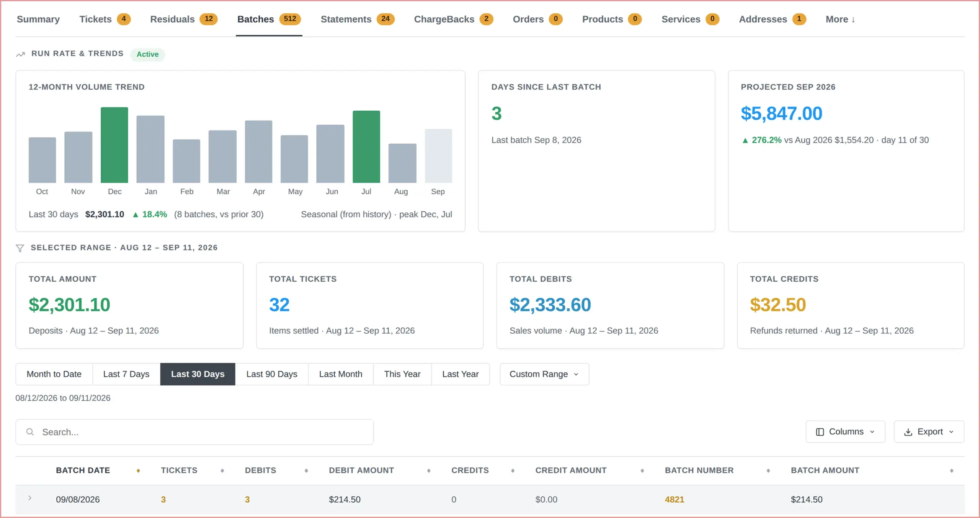
Task: Click the Total Amount $2,301.10 card value
Action: (x=69, y=305)
